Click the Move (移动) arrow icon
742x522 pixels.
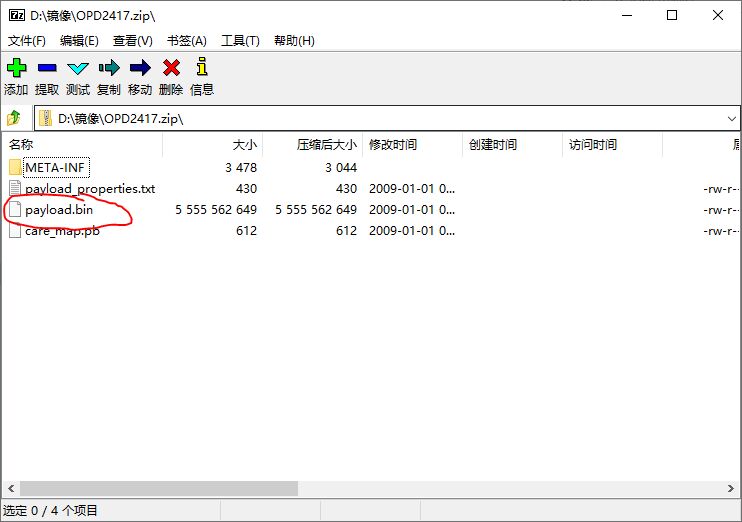[x=140, y=69]
